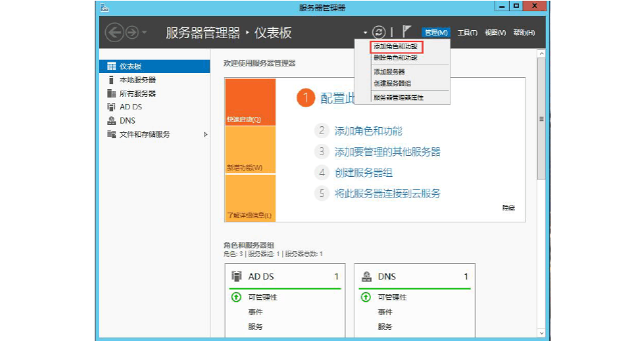644x341 pixels.
Task: Click the DNS icon in sidebar
Action: (x=111, y=121)
